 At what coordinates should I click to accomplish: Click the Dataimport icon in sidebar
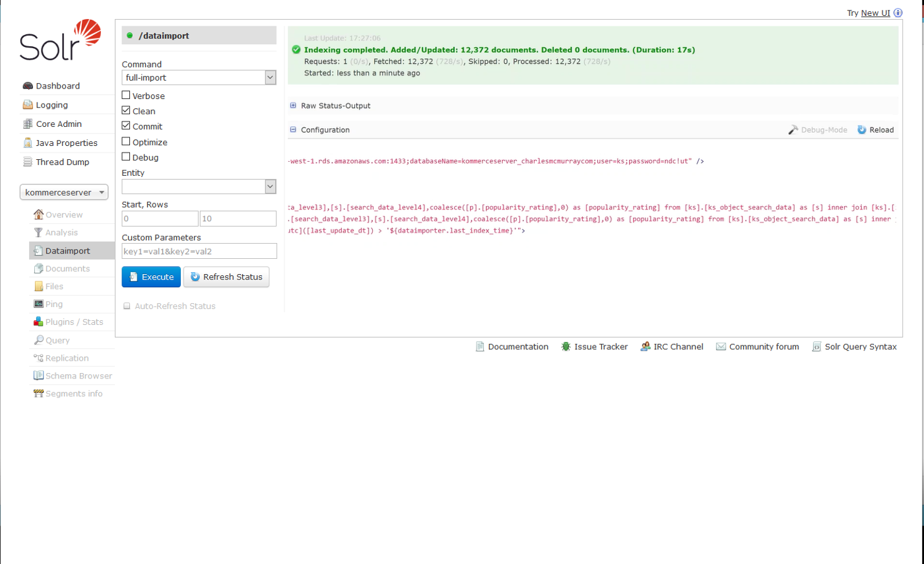pos(38,251)
